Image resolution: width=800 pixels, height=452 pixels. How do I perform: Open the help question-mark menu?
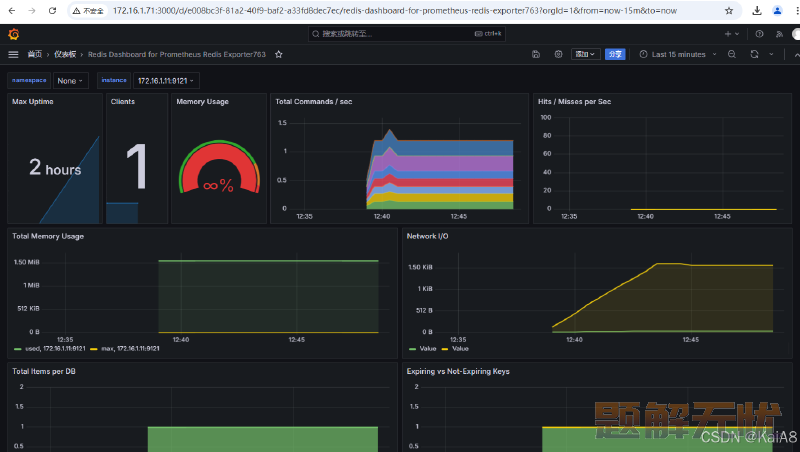[x=759, y=34]
